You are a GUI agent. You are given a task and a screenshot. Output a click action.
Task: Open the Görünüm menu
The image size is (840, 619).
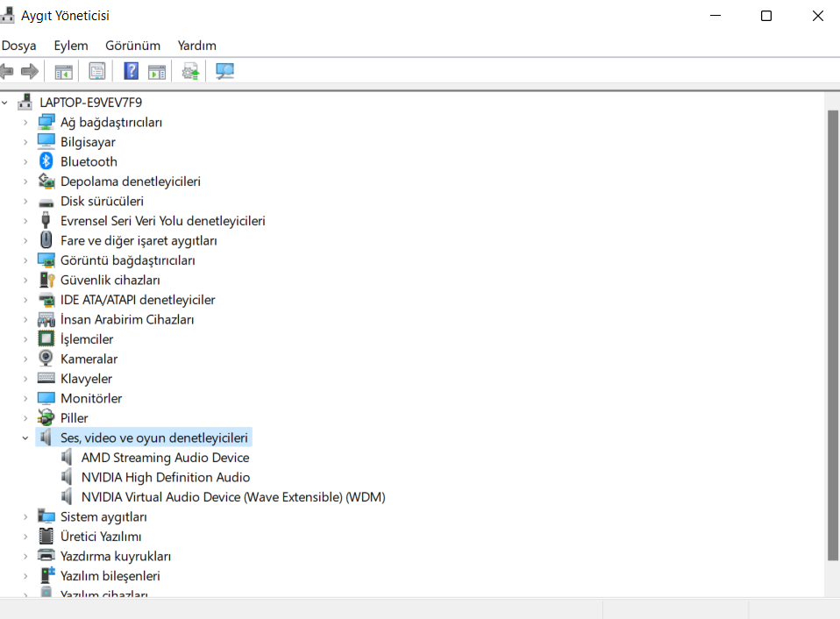133,46
